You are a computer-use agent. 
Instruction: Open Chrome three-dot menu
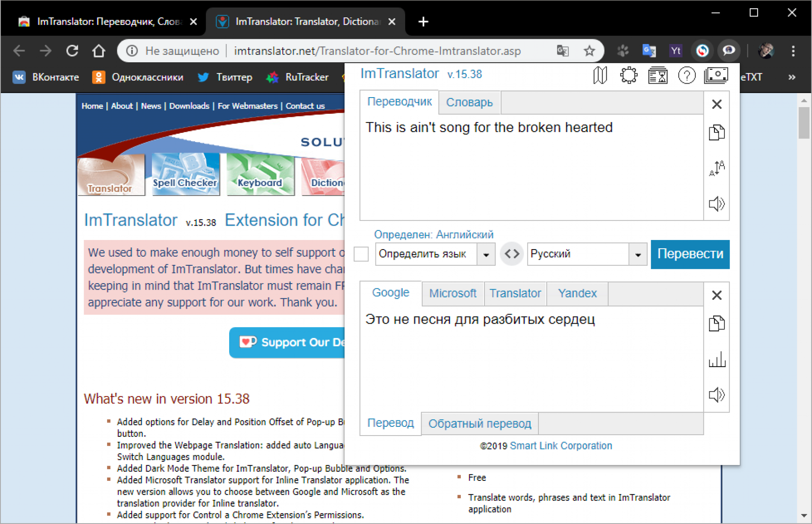(793, 51)
